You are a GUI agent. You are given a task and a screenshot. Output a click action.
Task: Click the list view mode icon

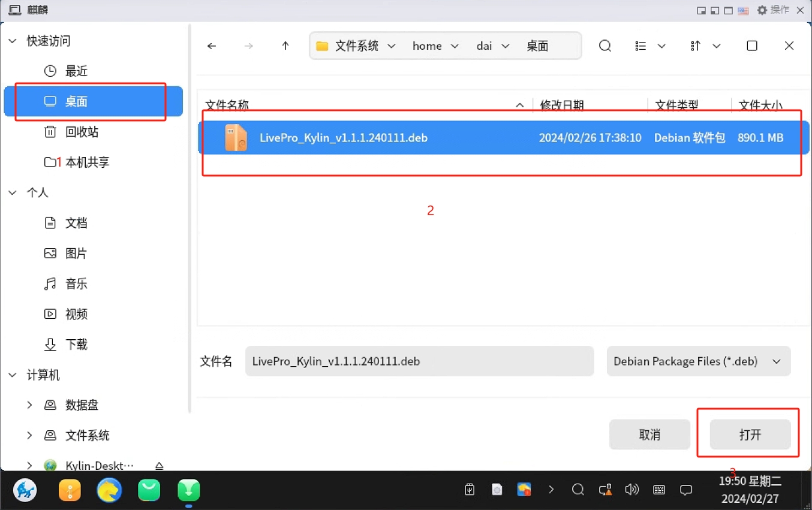tap(640, 46)
